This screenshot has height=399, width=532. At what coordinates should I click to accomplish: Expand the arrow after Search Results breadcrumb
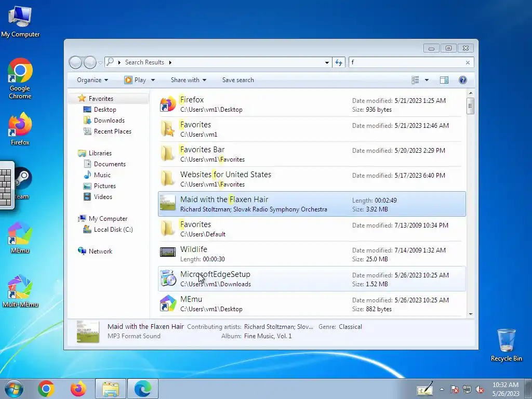(170, 62)
